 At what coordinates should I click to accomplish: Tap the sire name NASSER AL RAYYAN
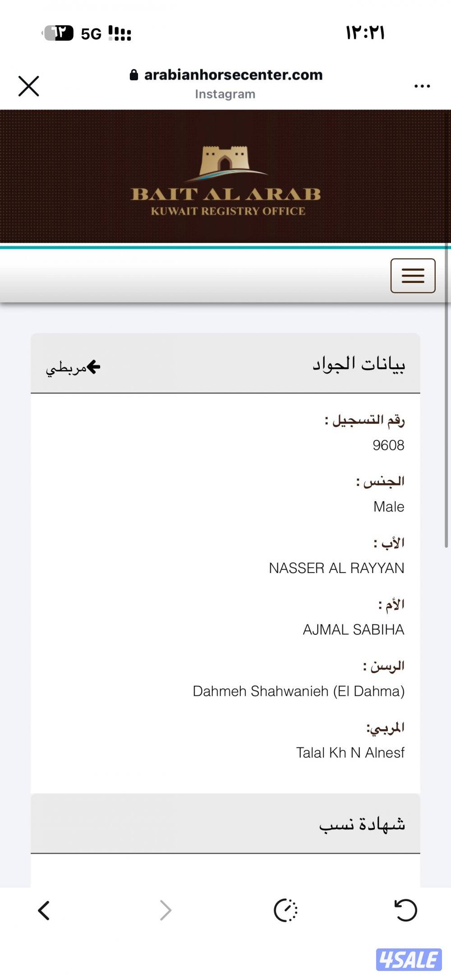(x=336, y=569)
